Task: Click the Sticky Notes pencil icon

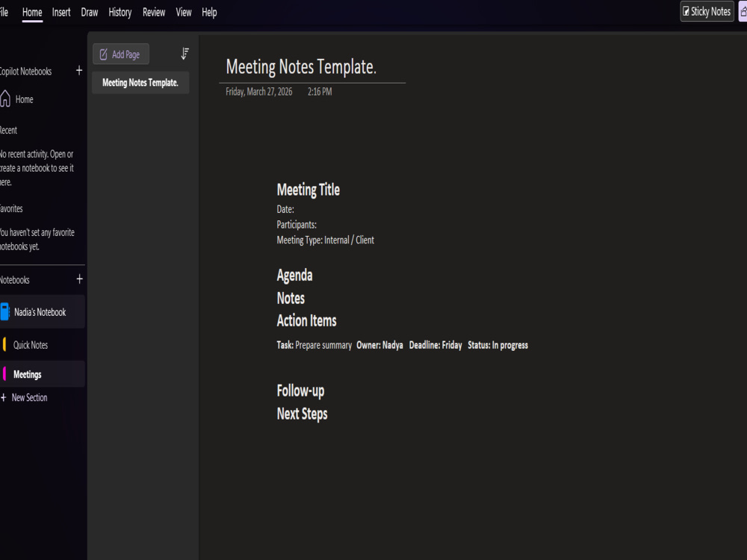Action: pos(686,11)
